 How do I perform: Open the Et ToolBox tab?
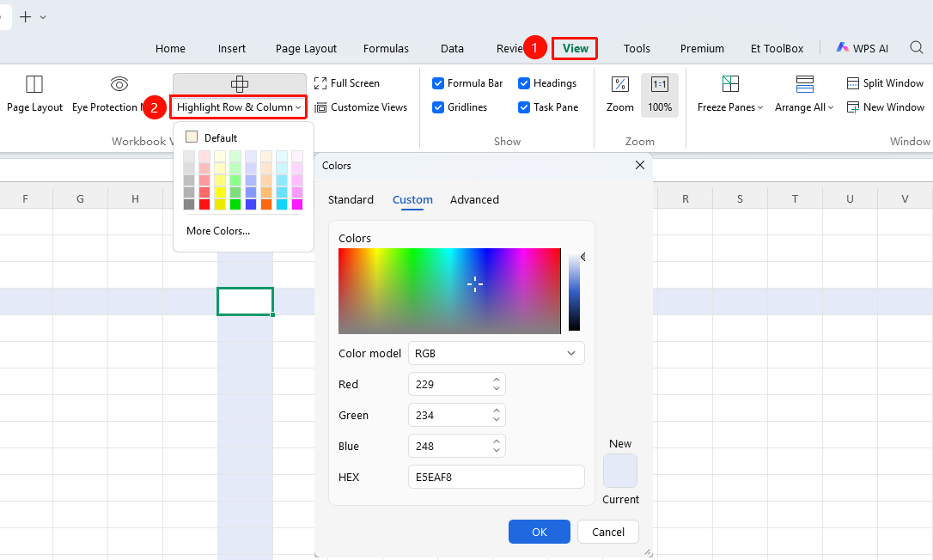coord(777,49)
